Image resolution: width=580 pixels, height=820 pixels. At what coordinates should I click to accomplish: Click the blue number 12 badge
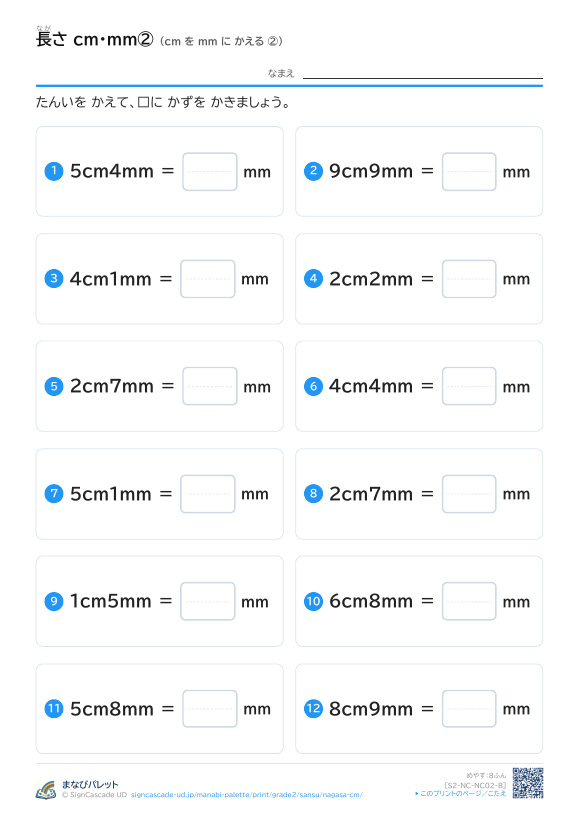click(313, 709)
